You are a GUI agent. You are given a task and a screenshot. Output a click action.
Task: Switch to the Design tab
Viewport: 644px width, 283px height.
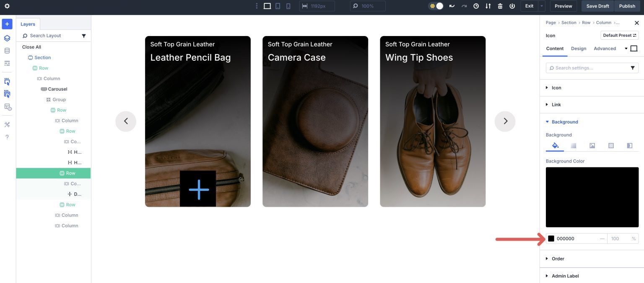[579, 49]
